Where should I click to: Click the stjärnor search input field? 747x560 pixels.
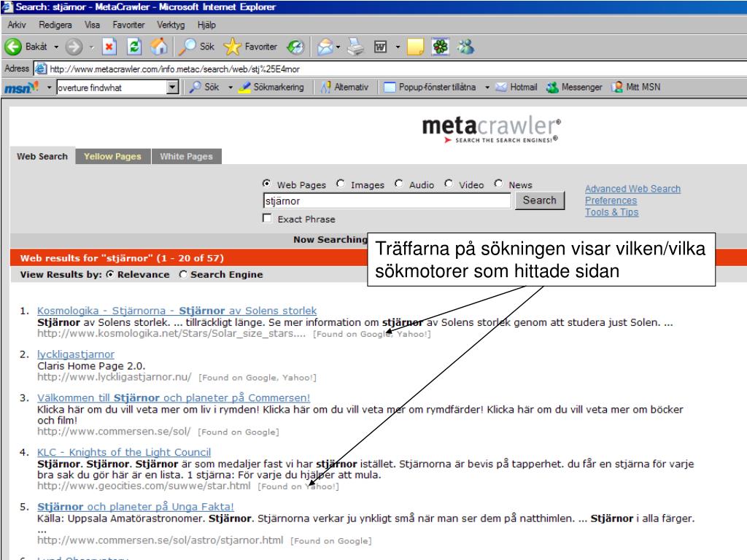click(387, 201)
